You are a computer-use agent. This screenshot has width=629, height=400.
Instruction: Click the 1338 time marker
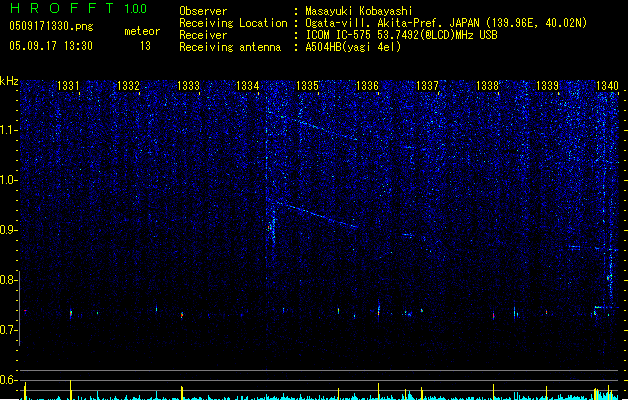click(487, 86)
